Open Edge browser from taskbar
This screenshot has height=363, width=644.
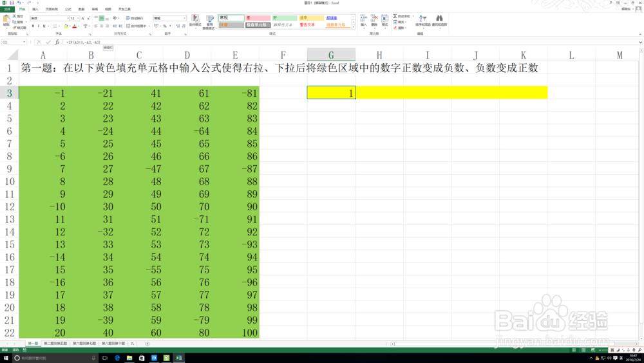pyautogui.click(x=117, y=358)
